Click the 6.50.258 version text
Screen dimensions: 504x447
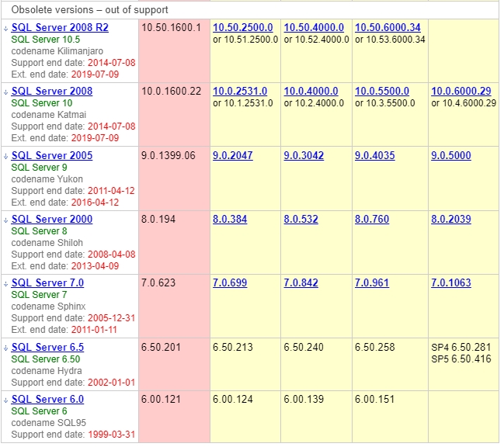coord(375,347)
